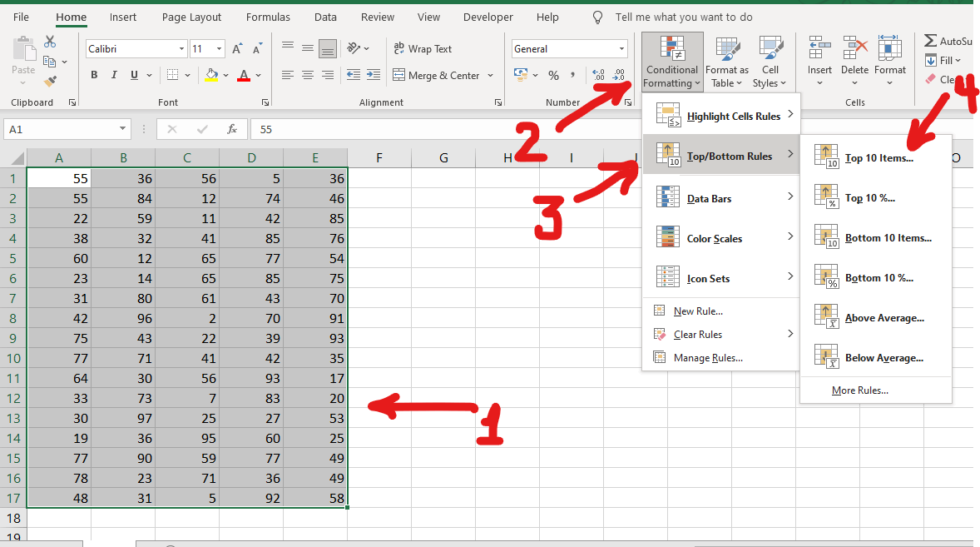Click New Rule in the menu

721,311
